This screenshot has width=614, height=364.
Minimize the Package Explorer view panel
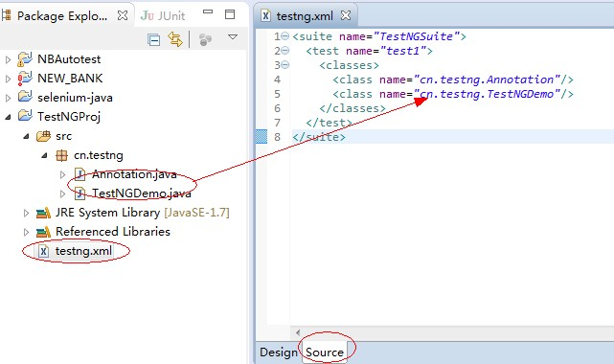point(208,11)
